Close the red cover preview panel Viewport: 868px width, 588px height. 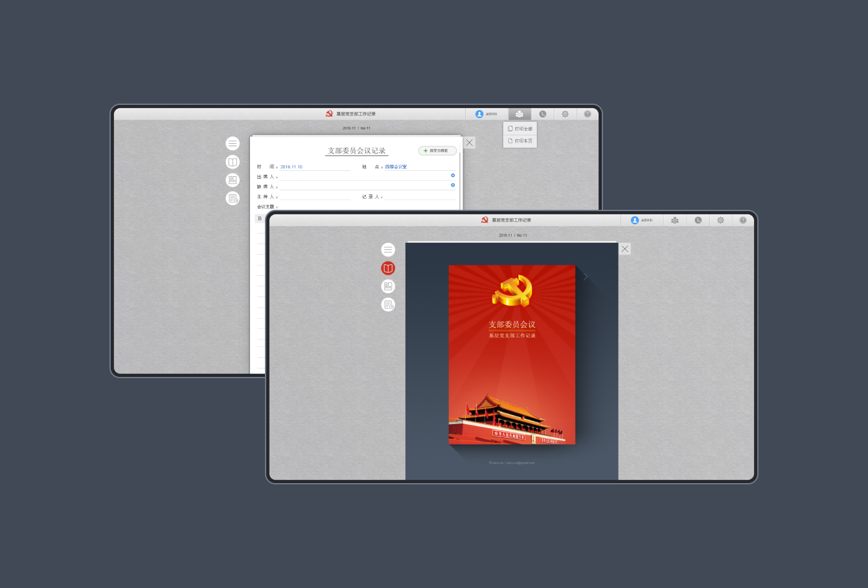tap(624, 249)
